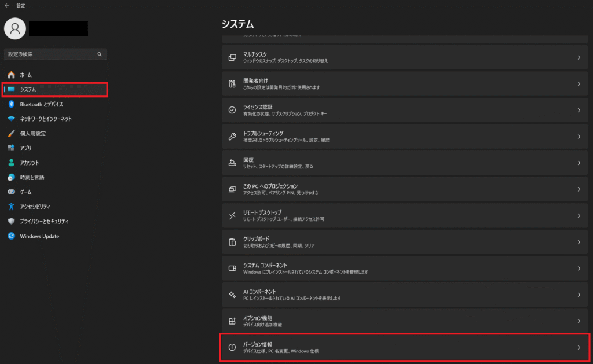Click the magnifier icon in settings search
Screen dimensions: 593x364
(x=100, y=54)
